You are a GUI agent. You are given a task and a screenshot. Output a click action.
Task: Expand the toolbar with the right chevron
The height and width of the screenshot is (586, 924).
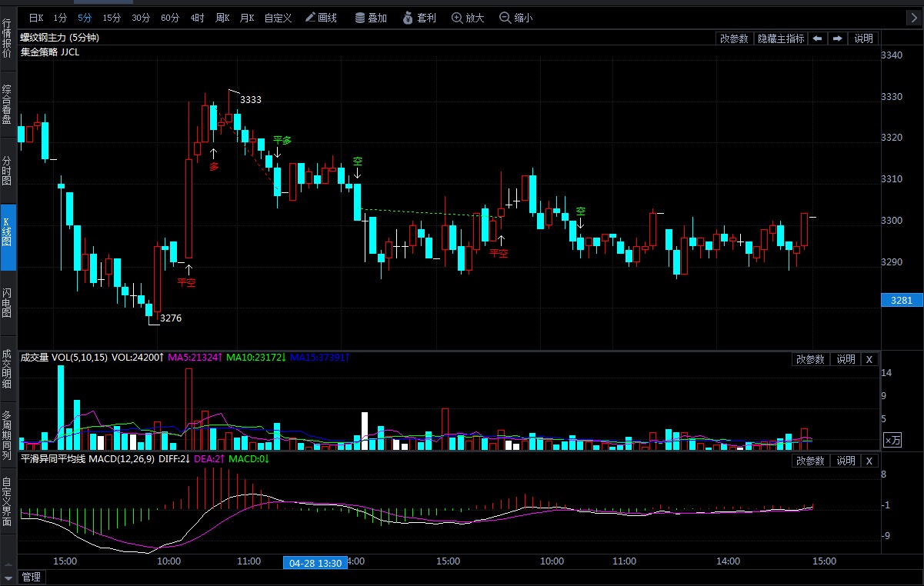[x=912, y=18]
